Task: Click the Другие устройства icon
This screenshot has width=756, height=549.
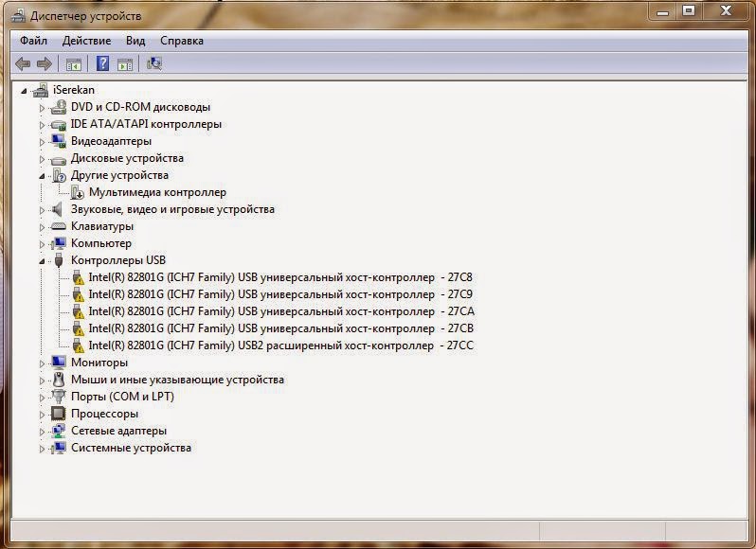Action: 59,175
